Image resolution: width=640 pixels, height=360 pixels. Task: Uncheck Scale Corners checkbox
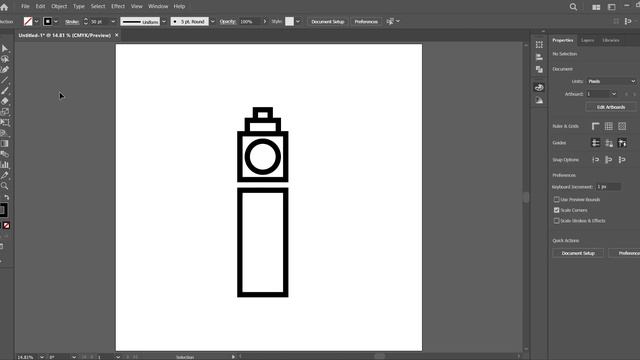pos(556,210)
